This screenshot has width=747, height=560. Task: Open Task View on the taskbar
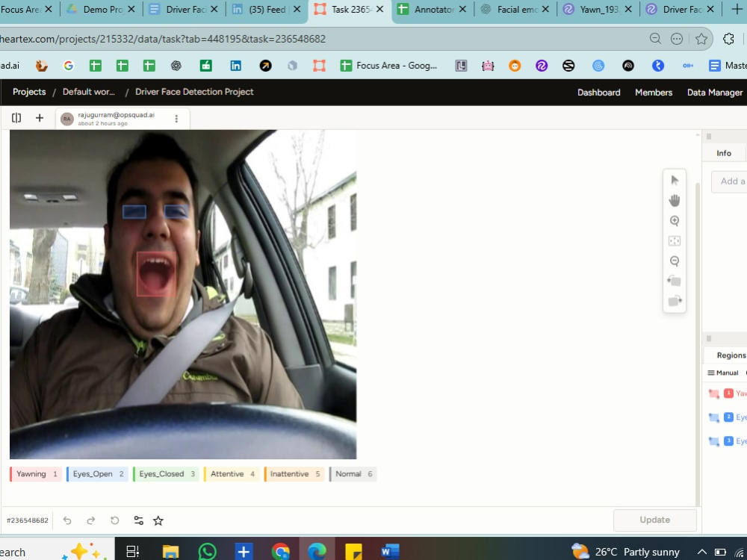coord(132,552)
